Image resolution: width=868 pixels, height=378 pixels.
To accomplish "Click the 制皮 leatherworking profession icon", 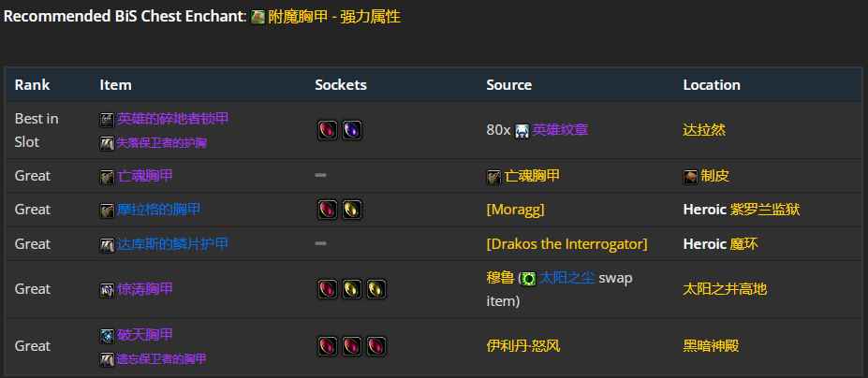I will [690, 176].
